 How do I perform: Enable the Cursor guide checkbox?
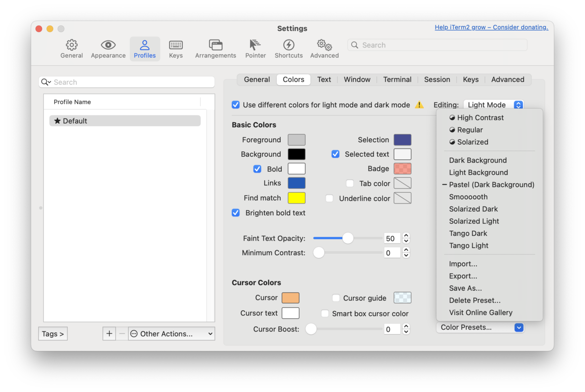tap(336, 298)
